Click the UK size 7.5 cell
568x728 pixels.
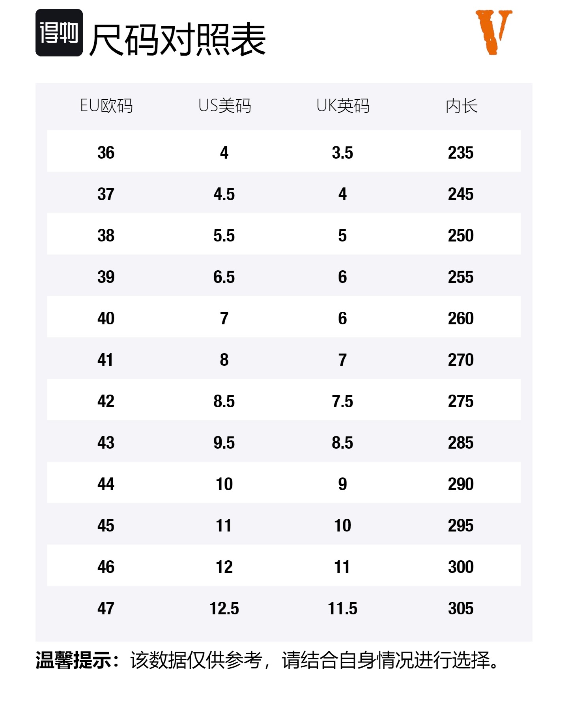(x=342, y=401)
